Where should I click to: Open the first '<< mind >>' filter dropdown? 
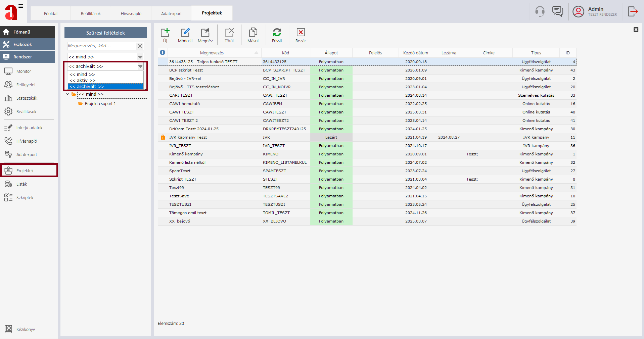[140, 57]
